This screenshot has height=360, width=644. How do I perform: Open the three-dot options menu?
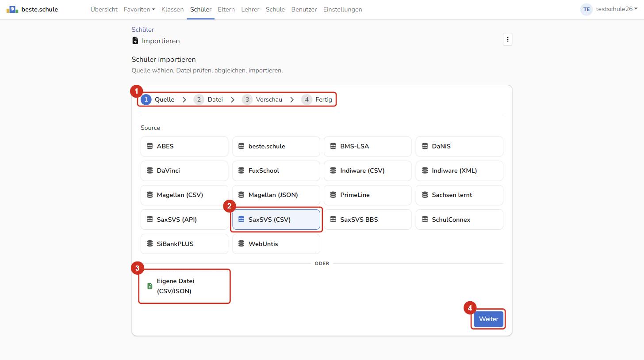click(507, 39)
